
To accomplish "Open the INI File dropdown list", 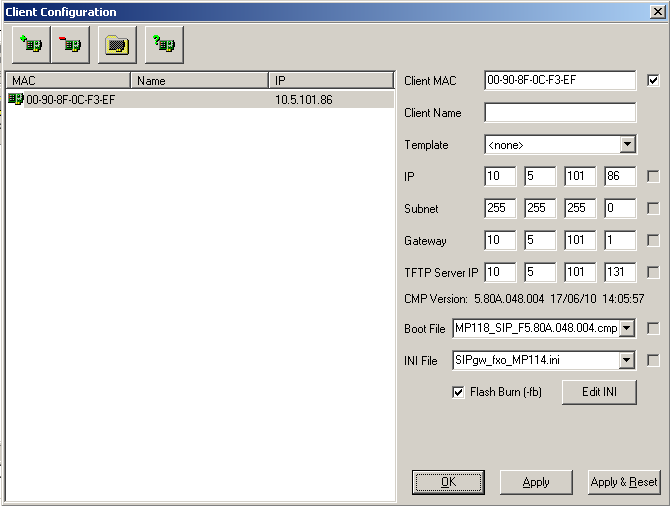I will (x=627, y=360).
